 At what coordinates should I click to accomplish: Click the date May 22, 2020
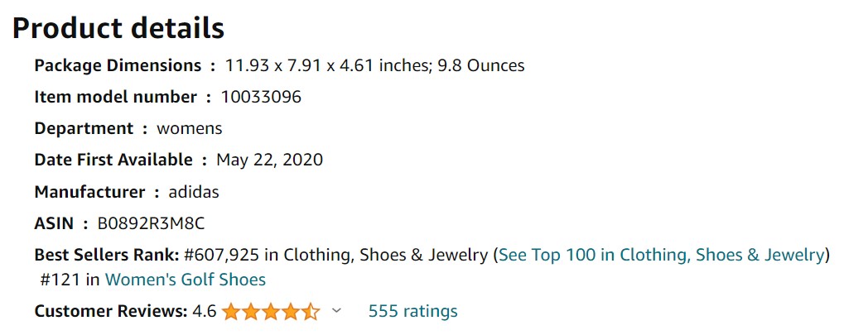tap(269, 160)
